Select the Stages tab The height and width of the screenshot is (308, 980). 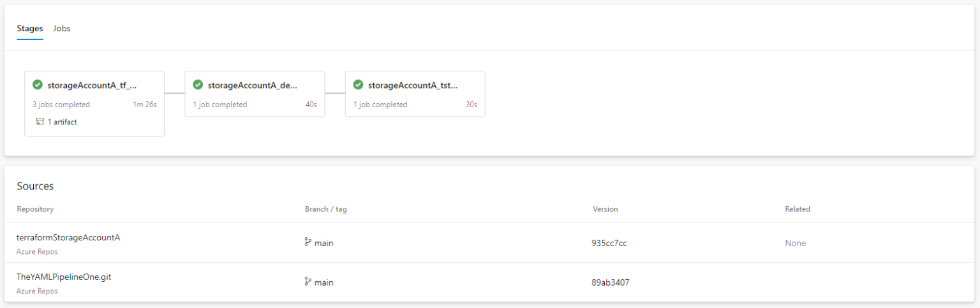point(30,29)
